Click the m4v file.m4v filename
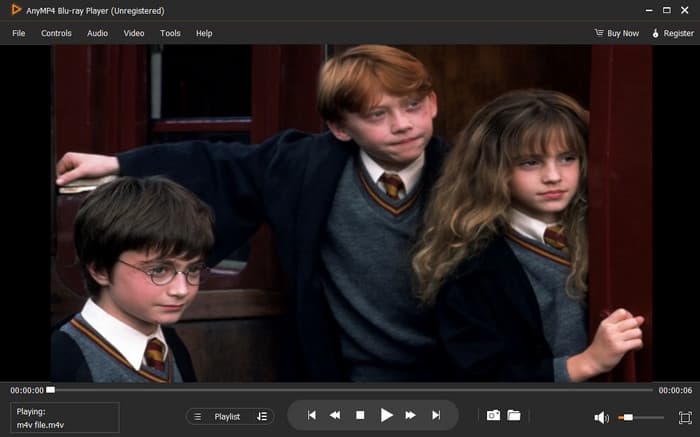 (x=40, y=425)
